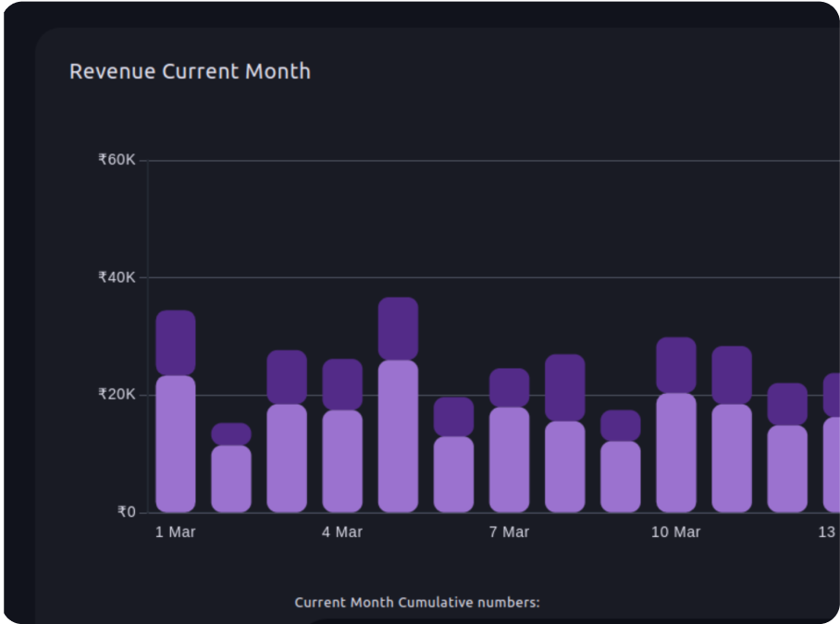This screenshot has width=840, height=624.
Task: Select dark upper segment of 7 Mar bar
Action: pos(510,387)
